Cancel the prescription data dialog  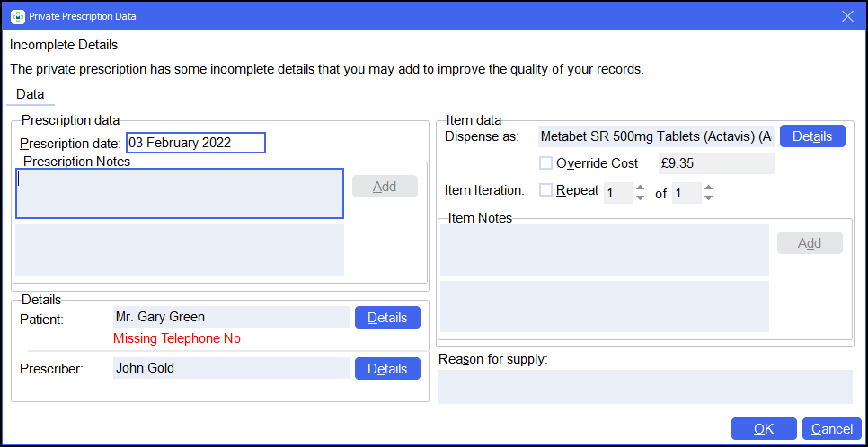[x=831, y=429]
